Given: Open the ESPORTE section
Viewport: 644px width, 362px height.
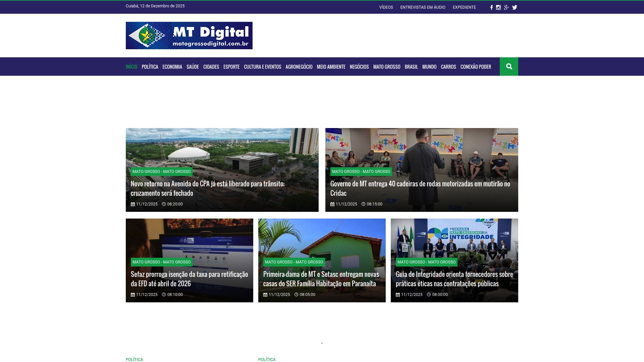Looking at the screenshot, I should click(x=231, y=66).
